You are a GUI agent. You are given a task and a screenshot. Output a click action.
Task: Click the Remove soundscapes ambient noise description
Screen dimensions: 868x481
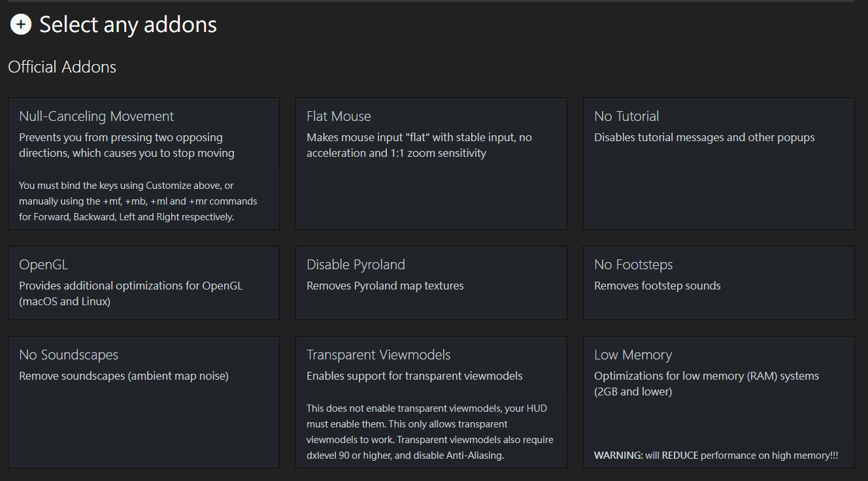[124, 376]
